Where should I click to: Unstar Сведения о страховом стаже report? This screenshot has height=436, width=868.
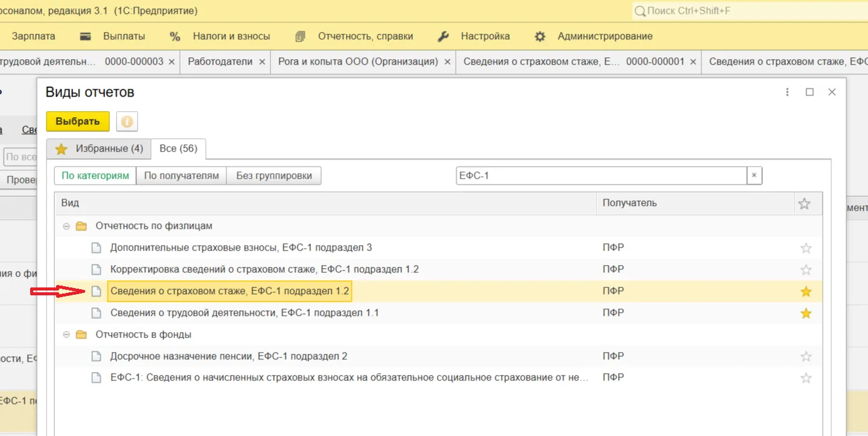(x=805, y=292)
